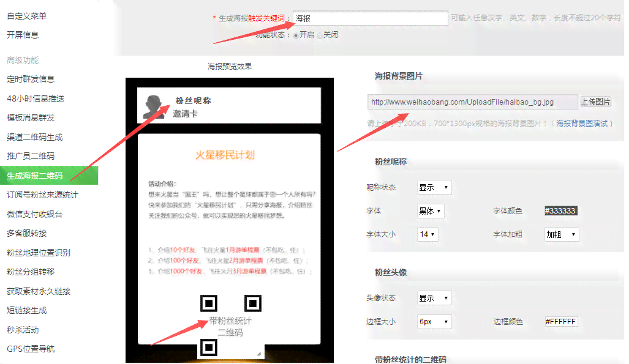Open 粉丝地理位置识别 menu item
629x364 pixels.
click(x=39, y=253)
